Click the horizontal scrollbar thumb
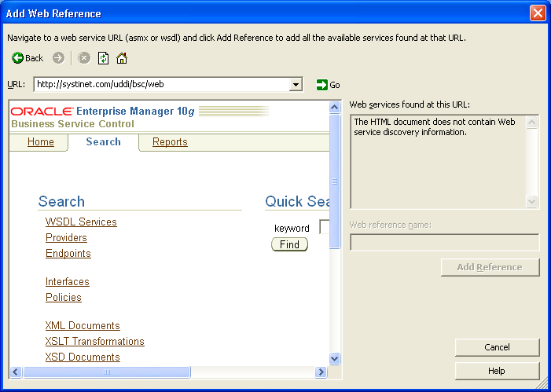Viewport: 551px width, 392px height. click(107, 372)
